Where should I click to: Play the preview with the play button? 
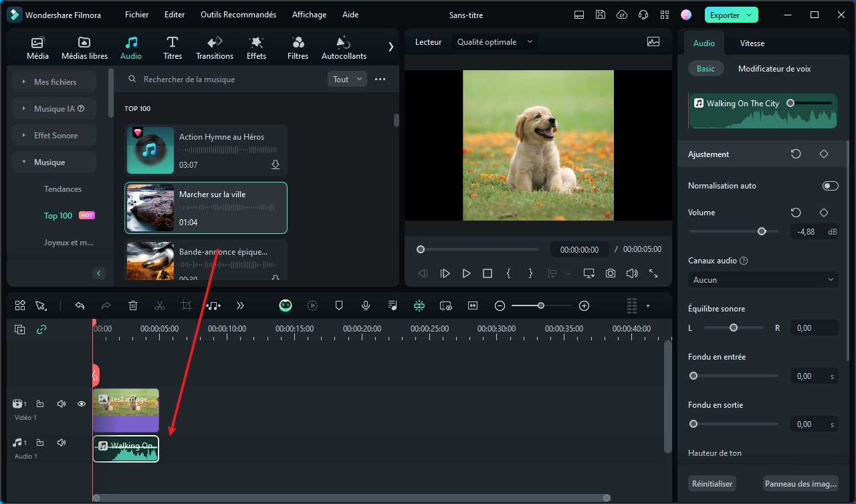point(466,273)
